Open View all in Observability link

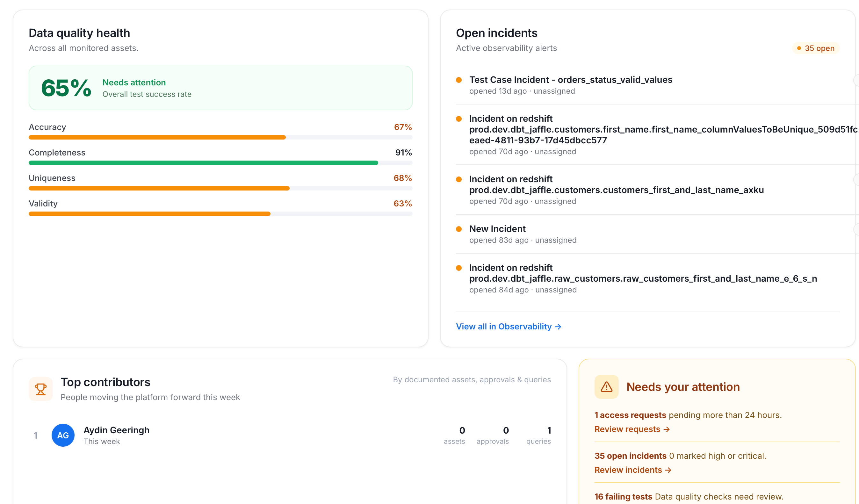509,327
